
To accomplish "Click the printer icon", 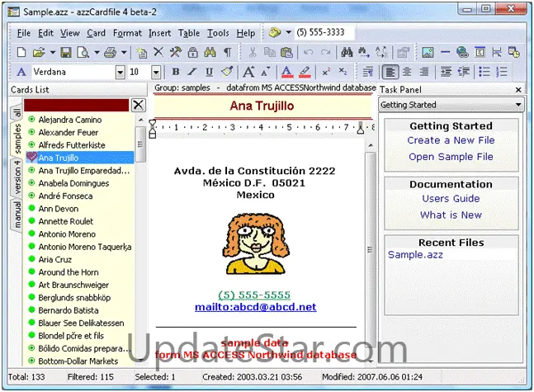I will tap(110, 52).
